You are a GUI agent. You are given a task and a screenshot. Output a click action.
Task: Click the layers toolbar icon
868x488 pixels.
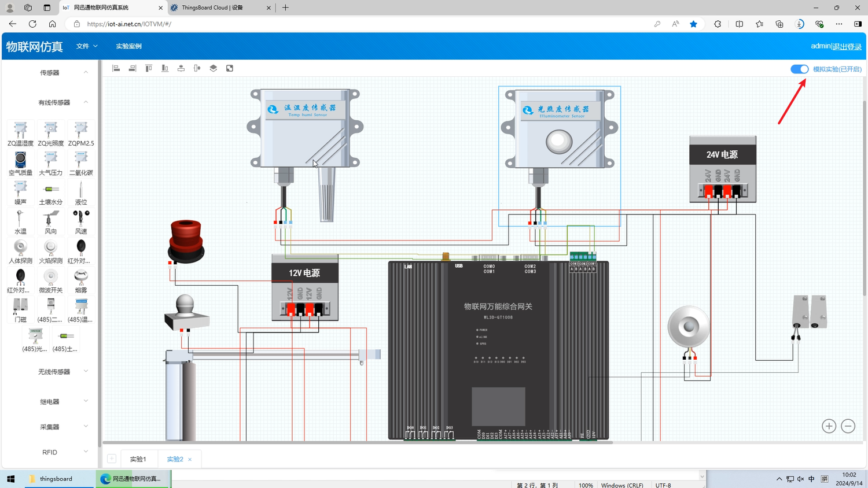pos(214,68)
